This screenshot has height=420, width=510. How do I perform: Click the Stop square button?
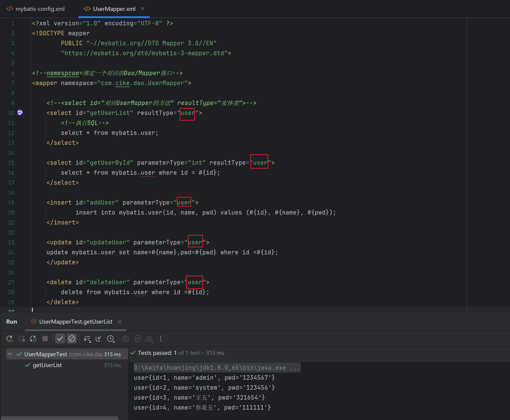click(45, 339)
